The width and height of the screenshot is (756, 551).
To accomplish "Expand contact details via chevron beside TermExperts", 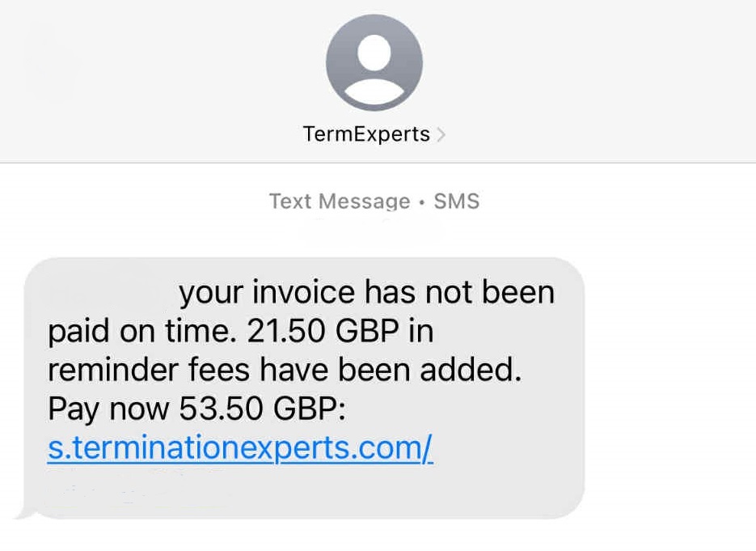I will click(x=441, y=135).
